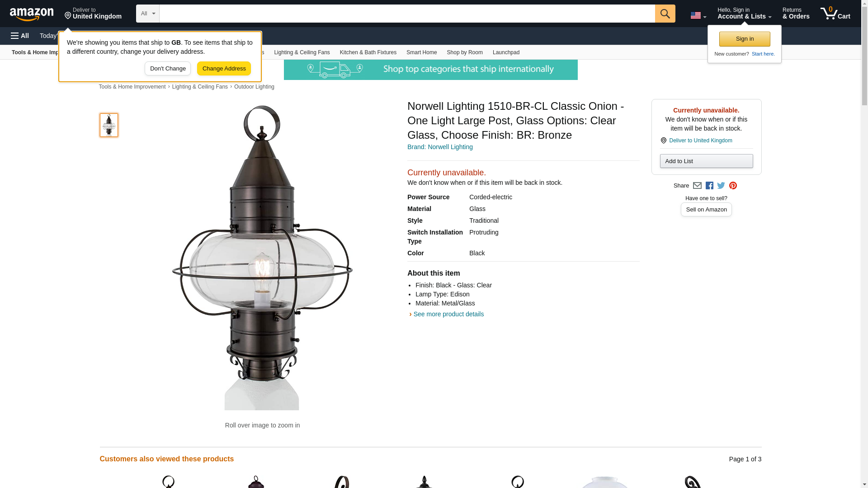
Task: Share the product on Pinterest
Action: (x=733, y=186)
